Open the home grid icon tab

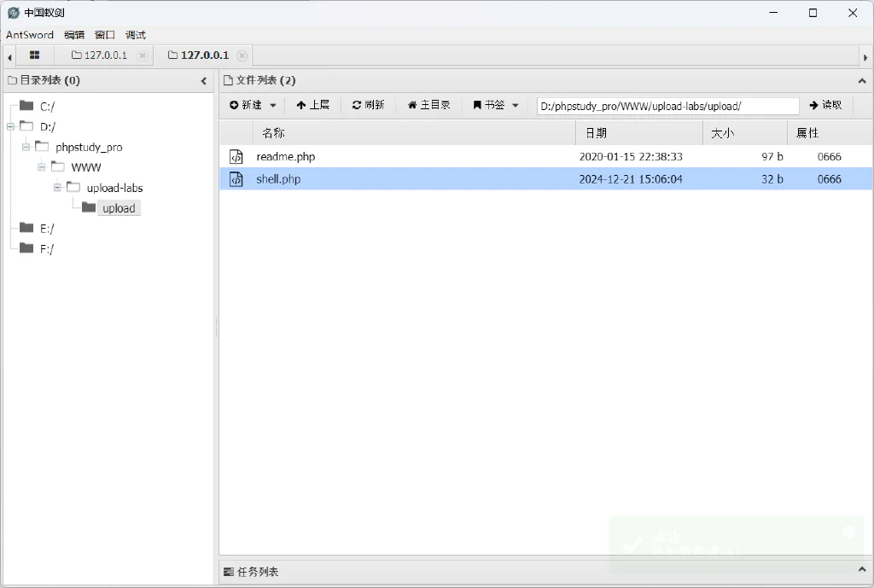pyautogui.click(x=34, y=55)
